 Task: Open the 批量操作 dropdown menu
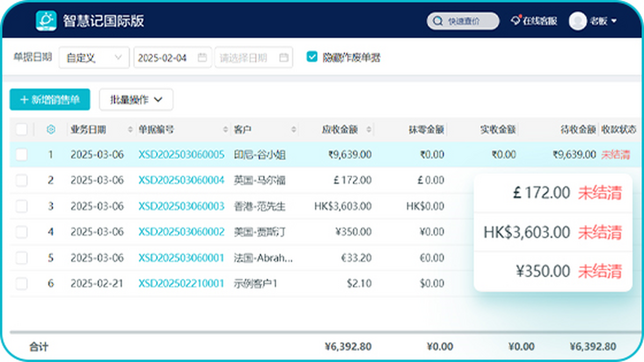[136, 99]
